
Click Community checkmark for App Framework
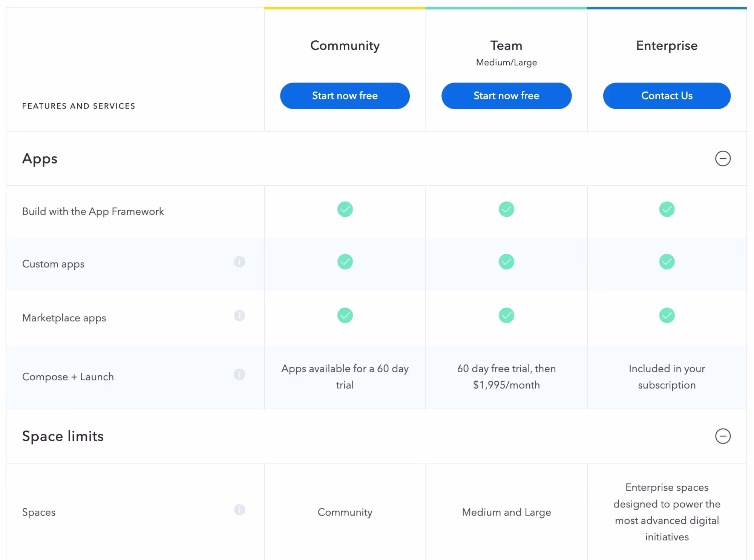[345, 209]
